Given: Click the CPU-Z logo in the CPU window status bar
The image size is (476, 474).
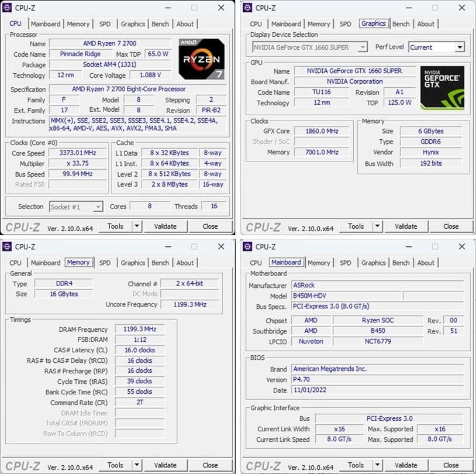Looking at the screenshot, I should pos(22,226).
